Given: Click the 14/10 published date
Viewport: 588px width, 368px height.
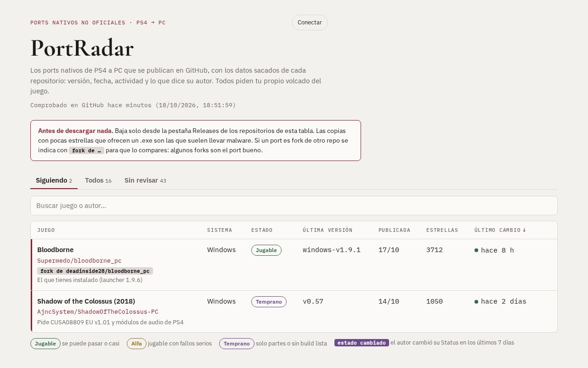Looking at the screenshot, I should tap(389, 302).
